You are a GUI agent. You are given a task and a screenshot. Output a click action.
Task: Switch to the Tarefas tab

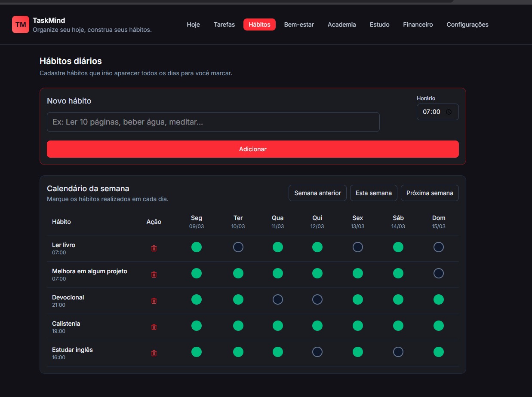point(224,24)
